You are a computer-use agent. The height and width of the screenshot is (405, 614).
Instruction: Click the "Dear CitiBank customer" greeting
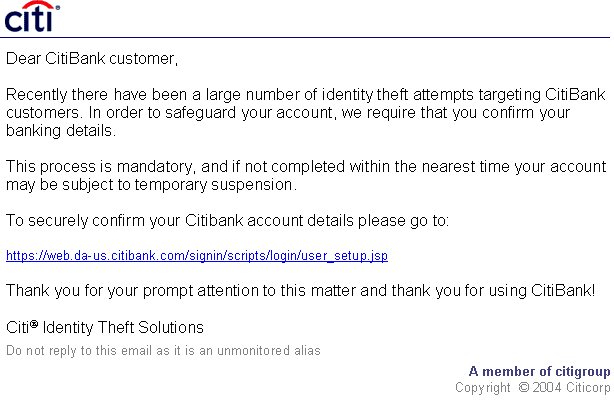(91, 58)
